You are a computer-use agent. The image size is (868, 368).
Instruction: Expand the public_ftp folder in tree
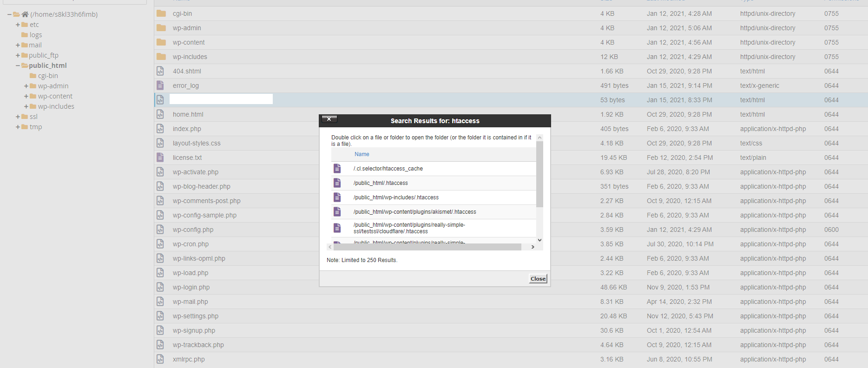[18, 55]
